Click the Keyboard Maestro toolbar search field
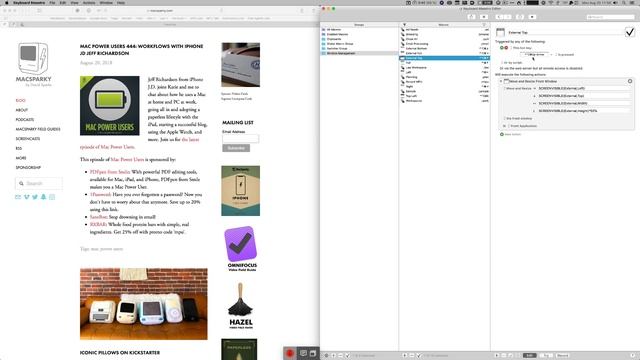Viewport: 640px width, 360px height. pos(611,17)
